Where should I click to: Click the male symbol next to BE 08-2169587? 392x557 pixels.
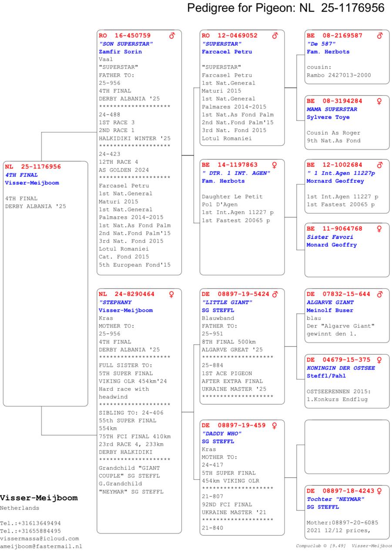coord(380,36)
